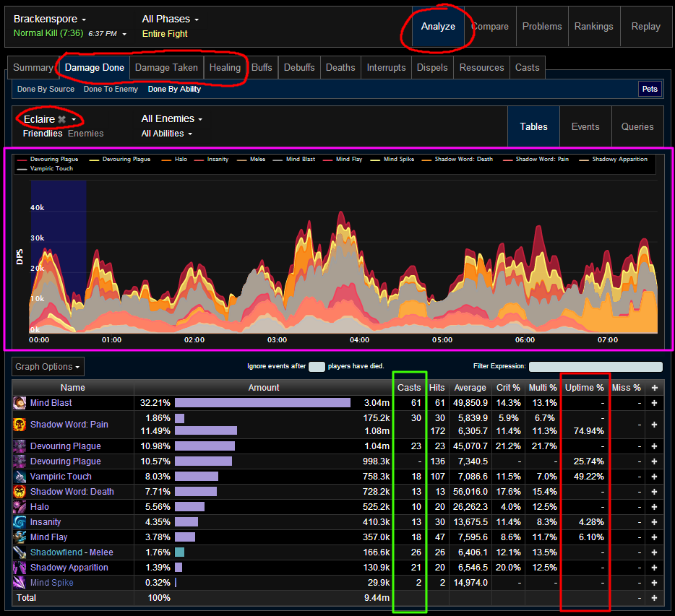Click the Done By Source link
This screenshot has width=675, height=616.
coord(46,89)
